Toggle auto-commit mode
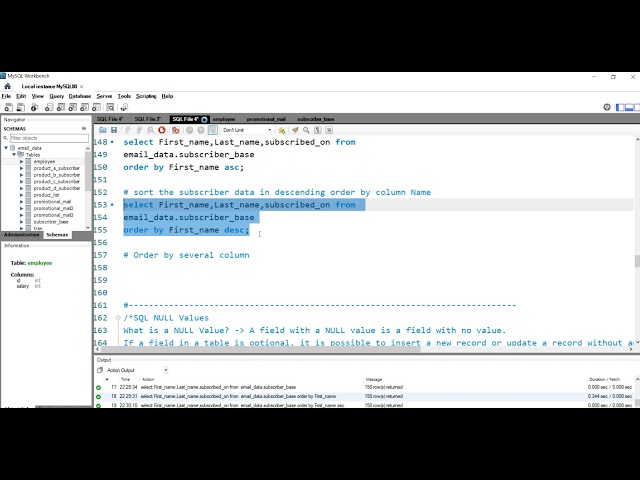 point(212,130)
